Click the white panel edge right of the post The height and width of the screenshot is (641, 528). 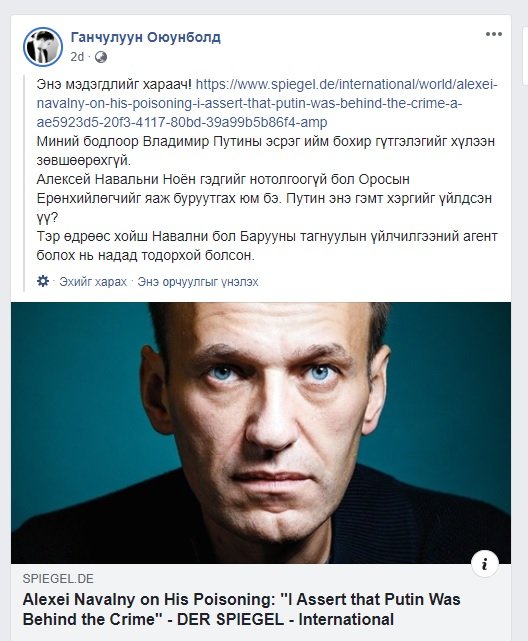[526, 56]
